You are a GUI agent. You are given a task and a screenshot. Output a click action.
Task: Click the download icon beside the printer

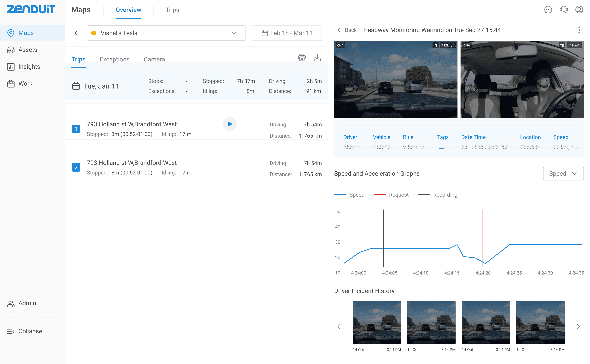tap(317, 58)
